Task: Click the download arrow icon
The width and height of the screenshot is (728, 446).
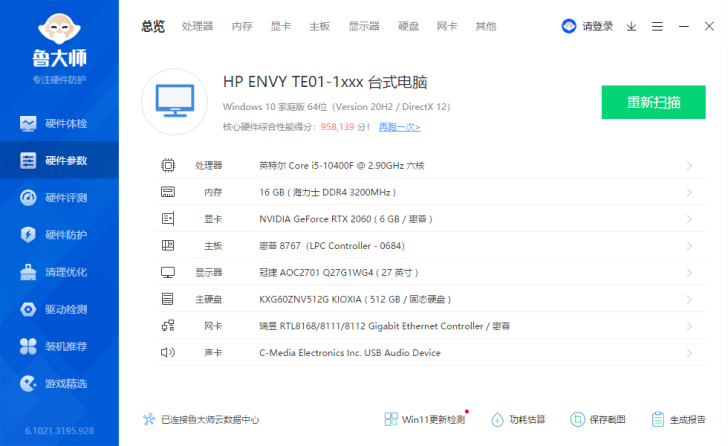Action: 631,26
